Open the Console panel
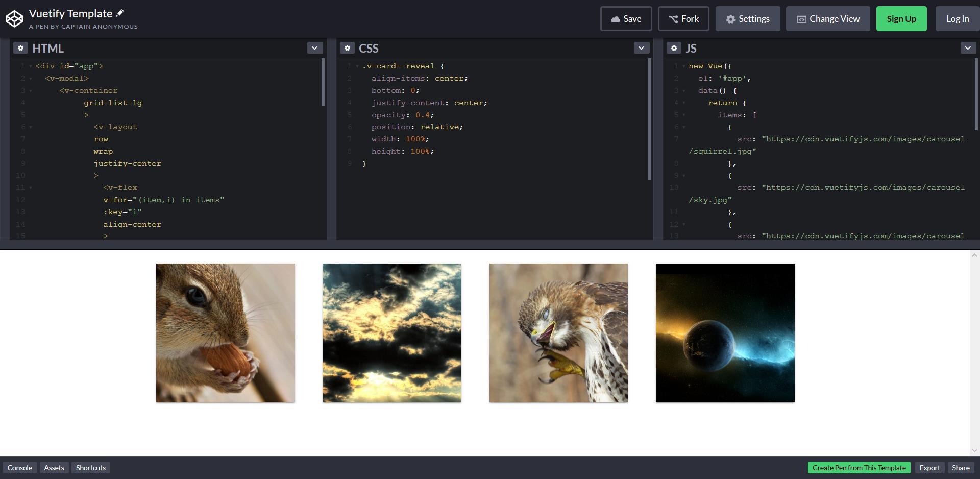Viewport: 980px width, 479px height. (x=19, y=467)
